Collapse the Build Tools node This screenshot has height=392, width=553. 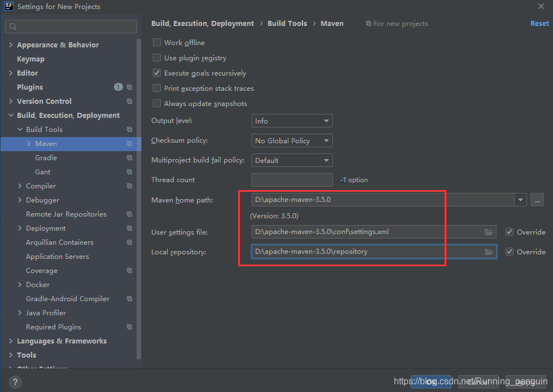[20, 129]
